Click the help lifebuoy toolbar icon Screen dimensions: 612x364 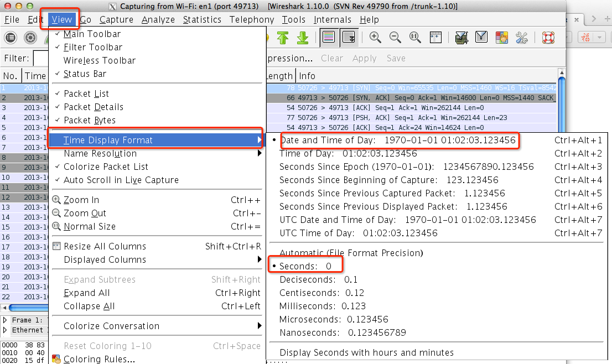point(548,38)
